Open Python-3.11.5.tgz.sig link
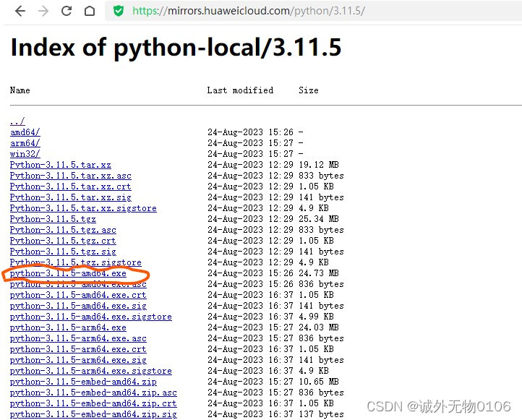Image resolution: width=522 pixels, height=420 pixels. (63, 252)
